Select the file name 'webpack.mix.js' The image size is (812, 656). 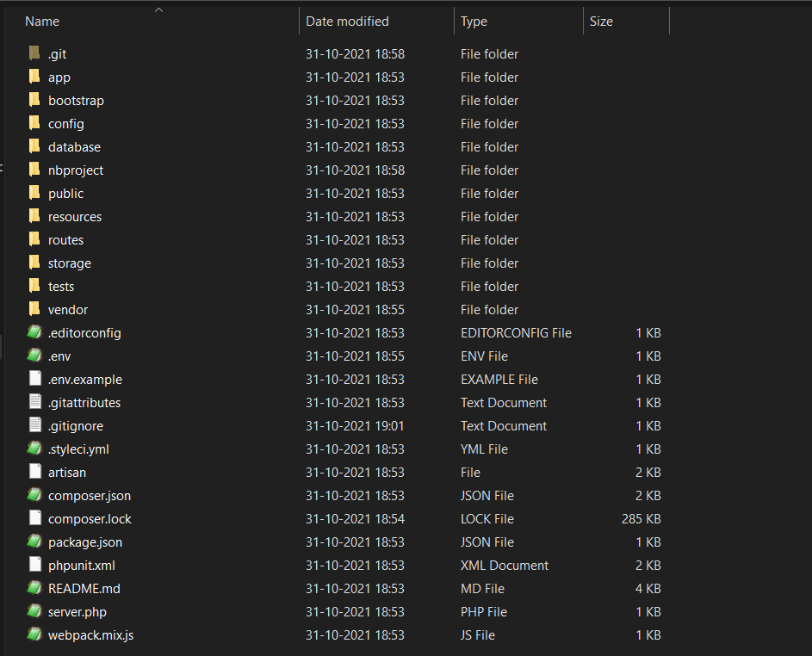[x=90, y=635]
